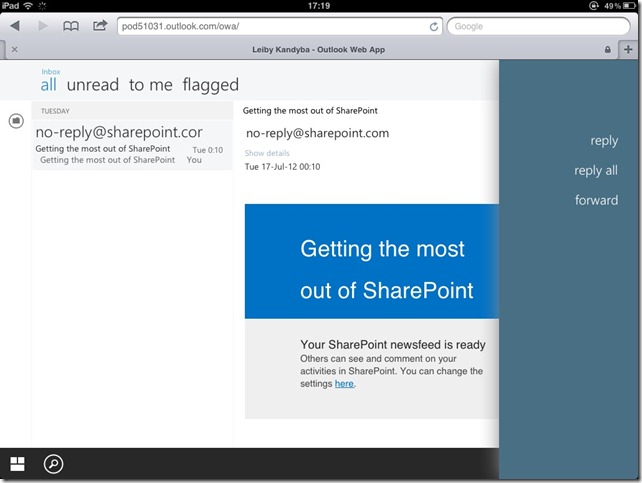The height and width of the screenshot is (483, 642).
Task: Click the TUESDAY group header
Action: tap(132, 111)
